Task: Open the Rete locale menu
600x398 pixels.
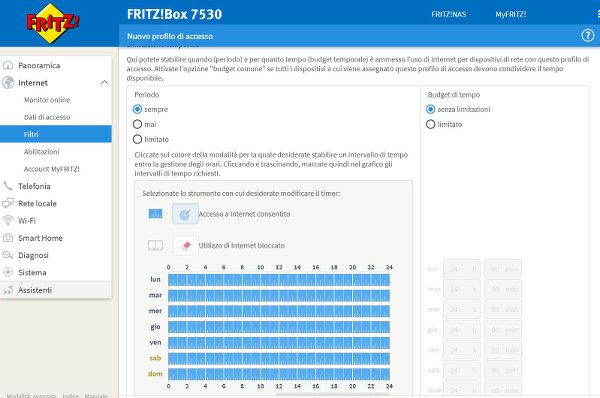Action: [56, 203]
